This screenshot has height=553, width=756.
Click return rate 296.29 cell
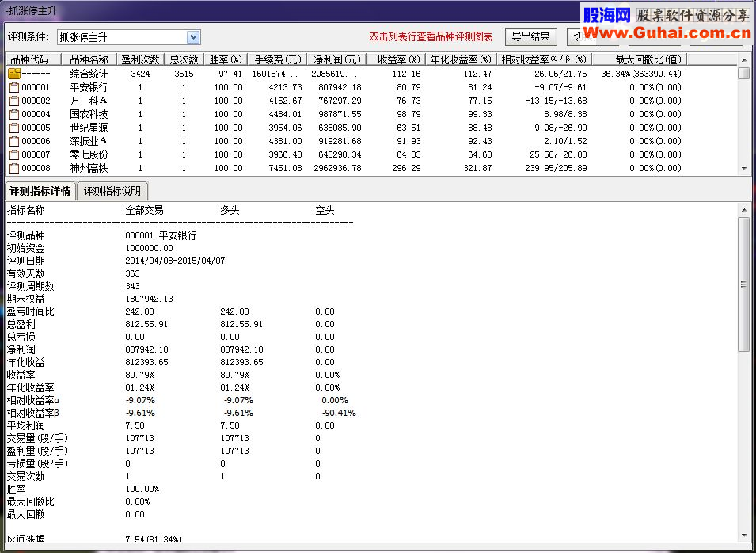(406, 169)
